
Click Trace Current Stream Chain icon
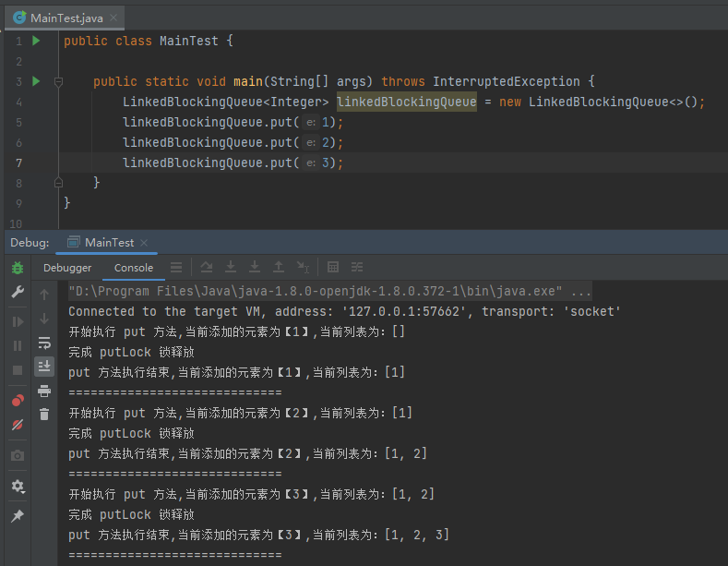357,267
